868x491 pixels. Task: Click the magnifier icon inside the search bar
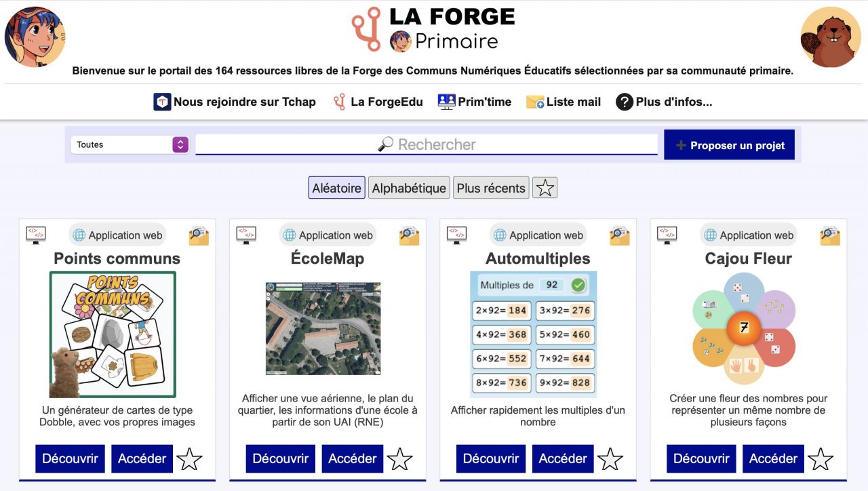[385, 144]
